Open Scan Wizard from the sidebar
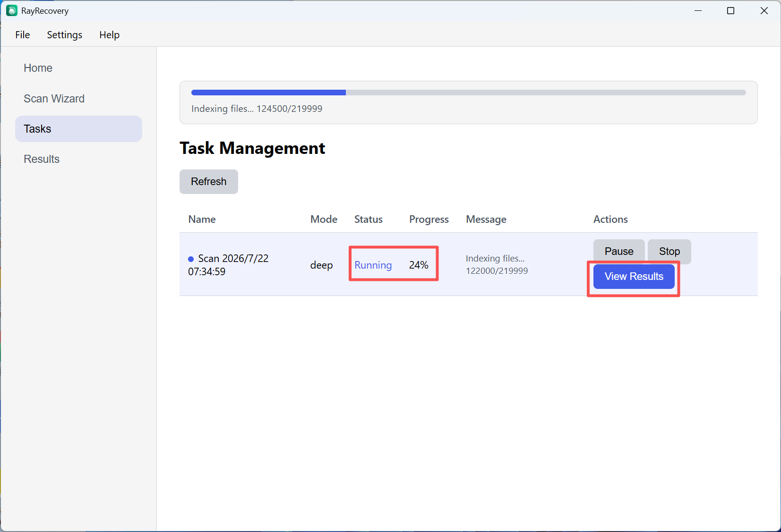This screenshot has width=781, height=532. point(78,99)
